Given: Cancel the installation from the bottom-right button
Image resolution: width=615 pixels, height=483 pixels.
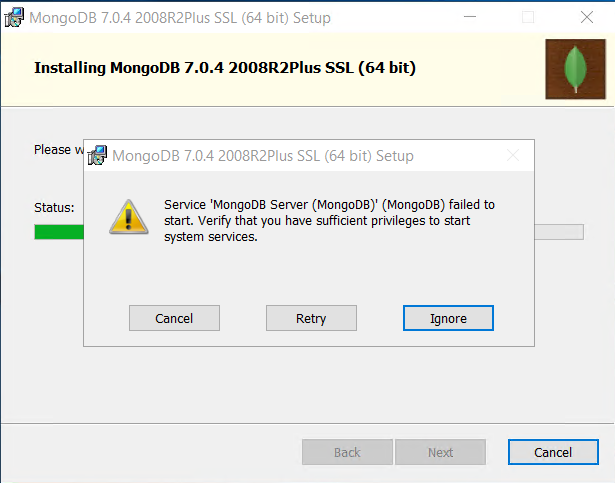Looking at the screenshot, I should pos(552,452).
